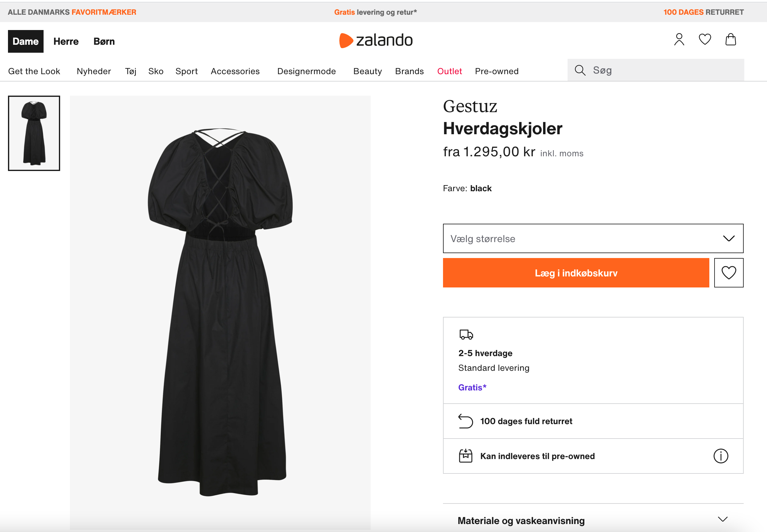Screen dimensions: 767x532
Task: Switch to the Børn tab
Action: coord(104,41)
